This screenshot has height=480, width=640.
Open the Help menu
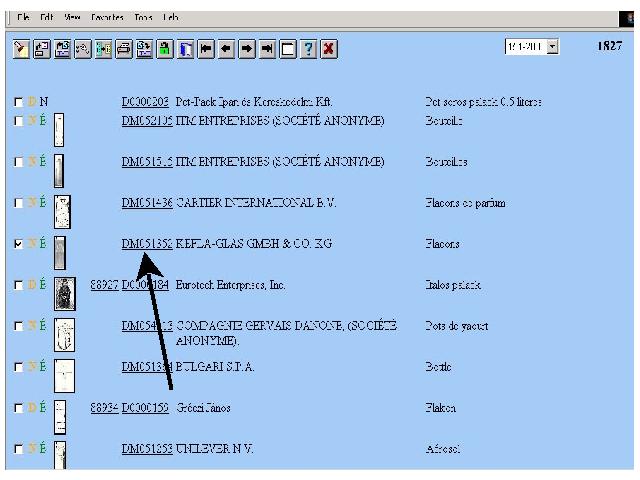tap(171, 17)
